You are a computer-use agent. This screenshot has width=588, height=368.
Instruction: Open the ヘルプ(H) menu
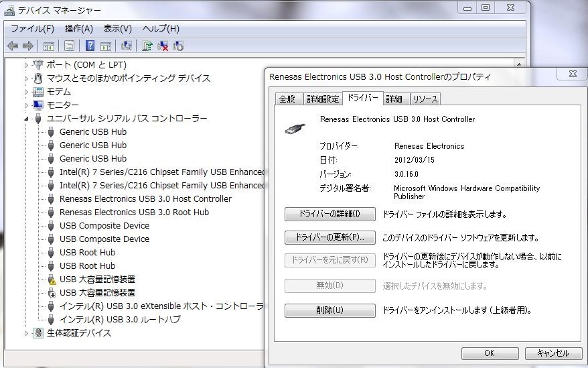161,29
